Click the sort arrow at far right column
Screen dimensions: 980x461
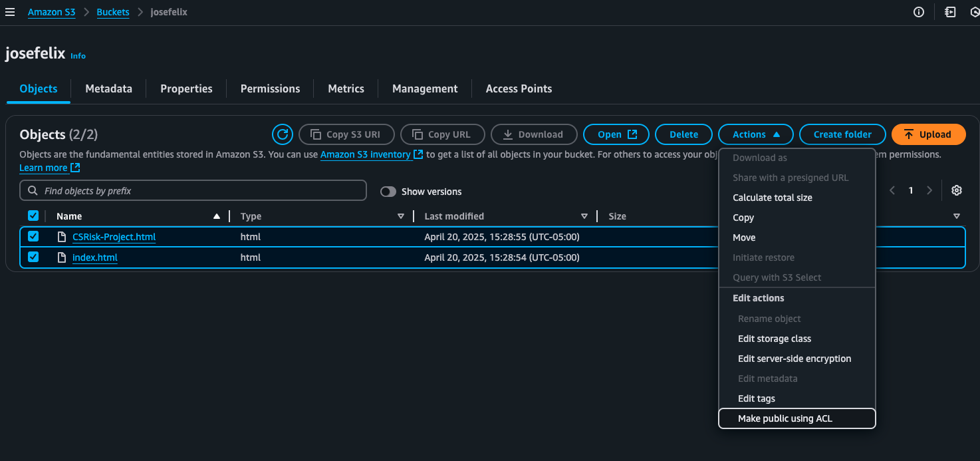(956, 216)
